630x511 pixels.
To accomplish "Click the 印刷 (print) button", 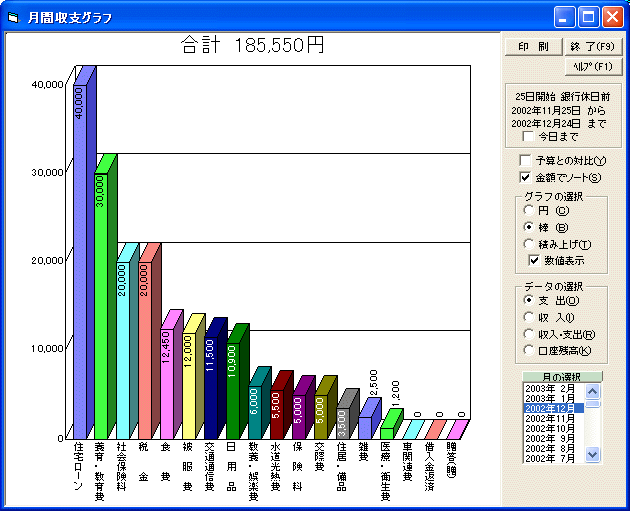I will (532, 46).
